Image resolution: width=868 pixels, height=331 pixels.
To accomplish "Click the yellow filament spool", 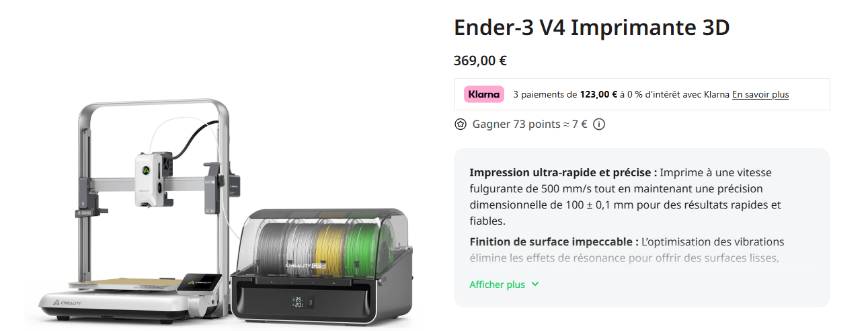I will 331,244.
